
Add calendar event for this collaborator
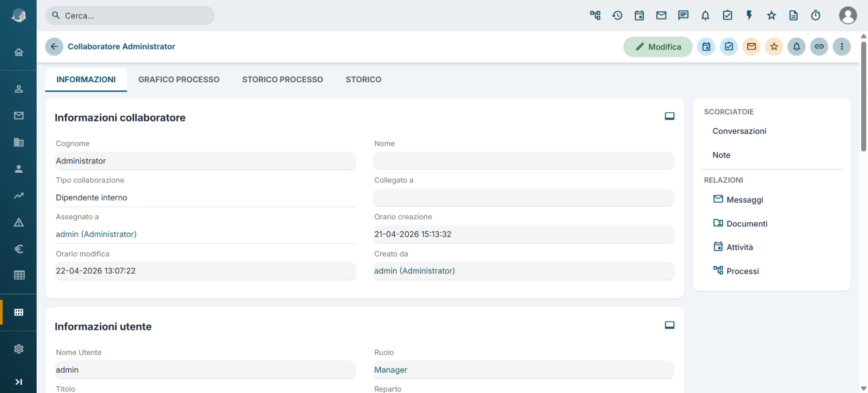[706, 47]
